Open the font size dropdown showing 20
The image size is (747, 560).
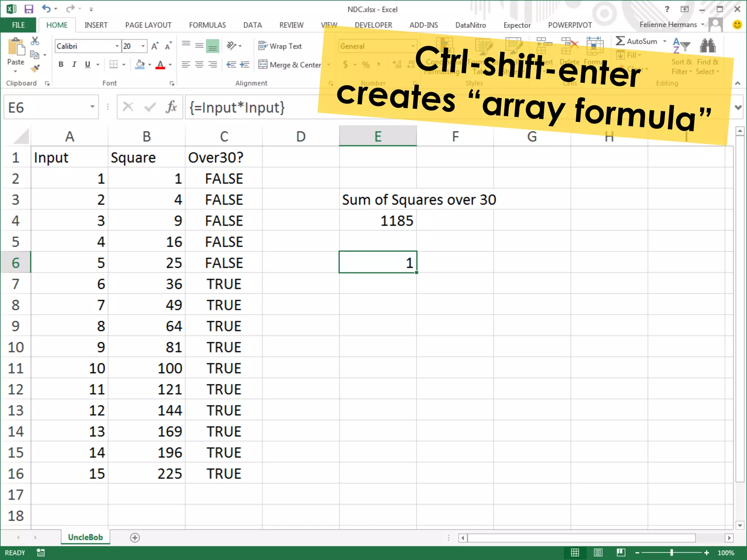(143, 46)
